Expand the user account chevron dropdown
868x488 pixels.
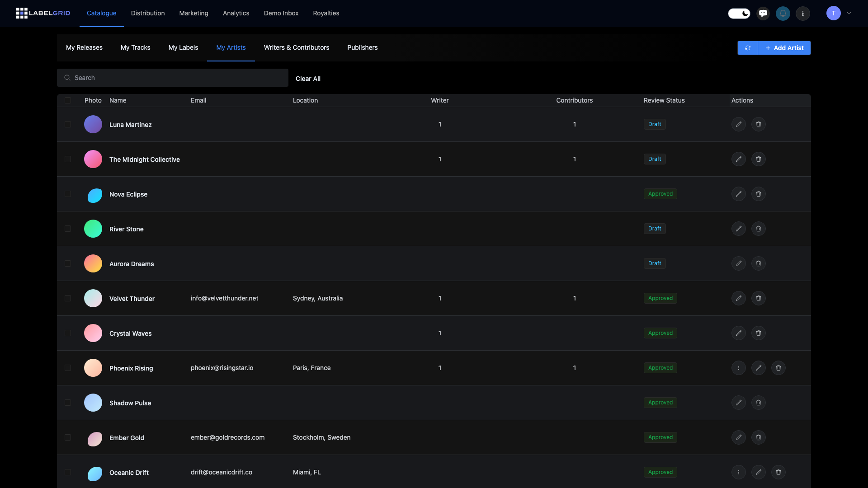click(x=849, y=13)
